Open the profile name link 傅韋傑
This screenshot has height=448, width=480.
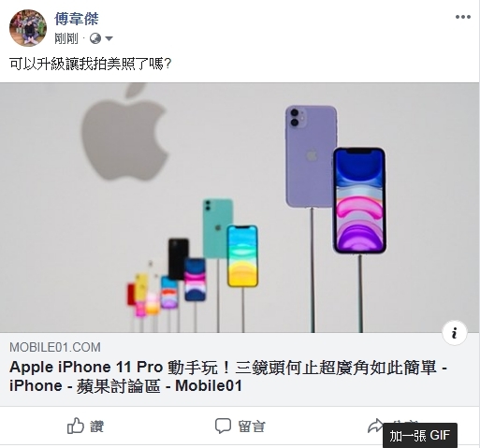tap(77, 19)
